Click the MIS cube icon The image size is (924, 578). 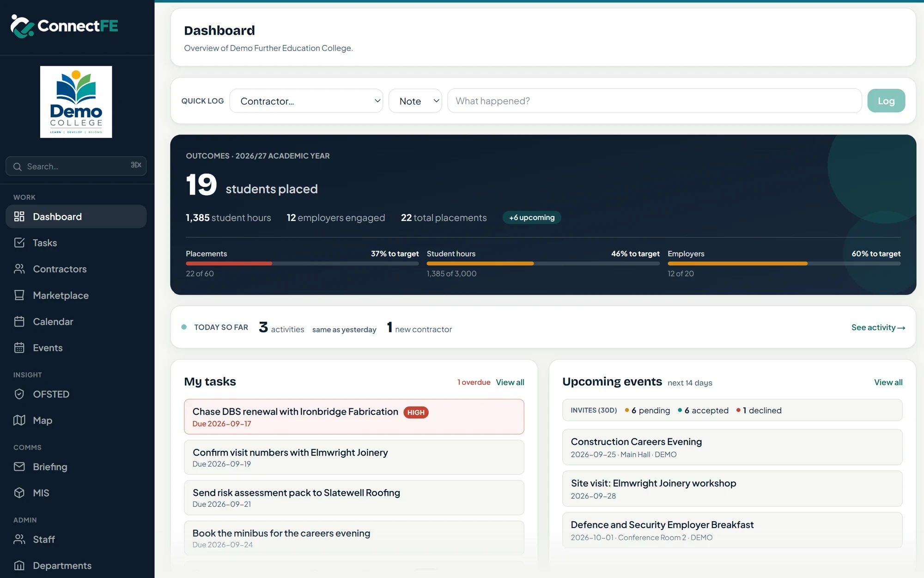click(x=19, y=493)
